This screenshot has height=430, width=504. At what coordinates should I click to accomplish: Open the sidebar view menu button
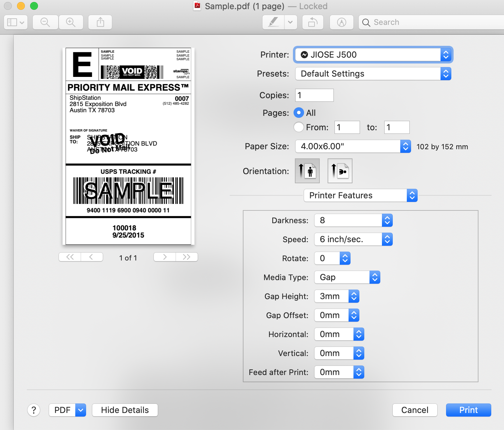coord(16,22)
